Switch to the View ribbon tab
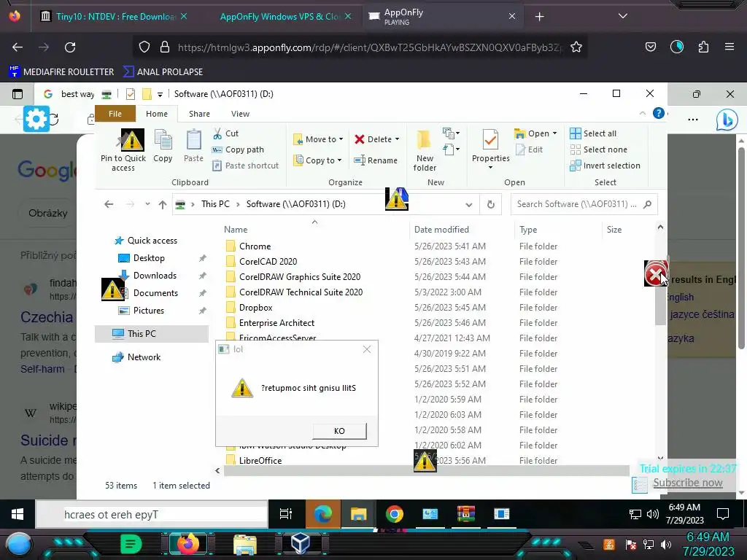Viewport: 747px width, 560px height. (x=240, y=114)
